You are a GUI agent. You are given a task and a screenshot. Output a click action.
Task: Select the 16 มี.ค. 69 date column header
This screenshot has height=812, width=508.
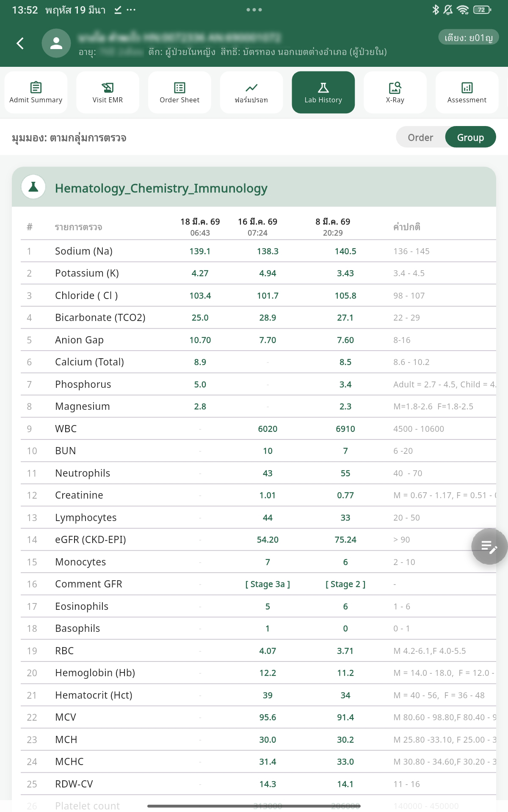click(x=257, y=227)
